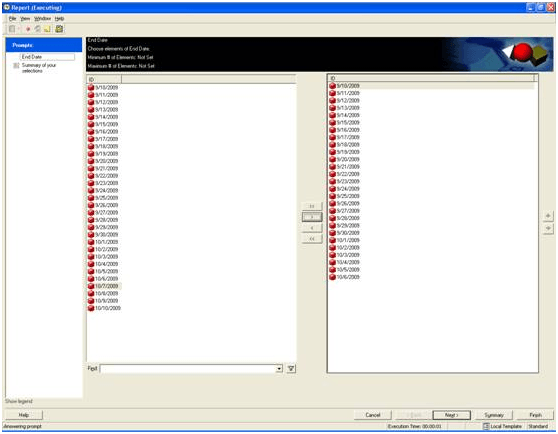Move the selected element down with the down arrow

pos(548,228)
